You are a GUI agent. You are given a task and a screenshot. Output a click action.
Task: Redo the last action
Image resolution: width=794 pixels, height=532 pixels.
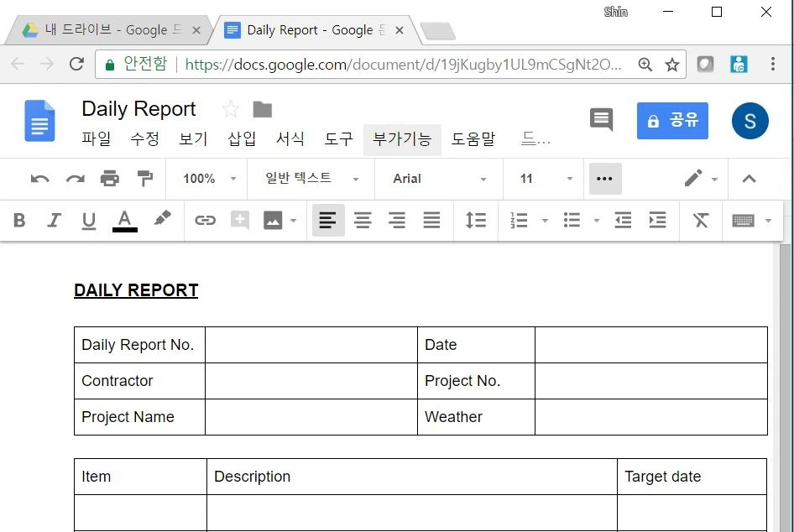pos(75,179)
